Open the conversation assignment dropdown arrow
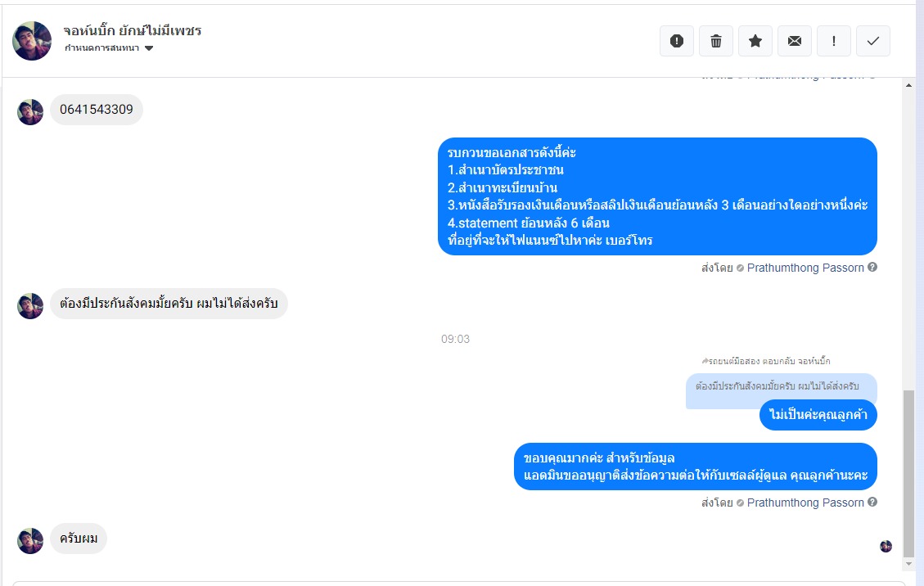 (149, 48)
